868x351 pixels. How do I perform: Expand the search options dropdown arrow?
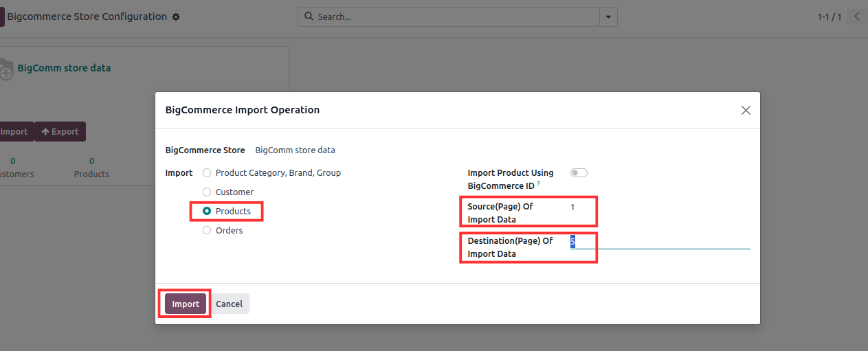pyautogui.click(x=608, y=16)
